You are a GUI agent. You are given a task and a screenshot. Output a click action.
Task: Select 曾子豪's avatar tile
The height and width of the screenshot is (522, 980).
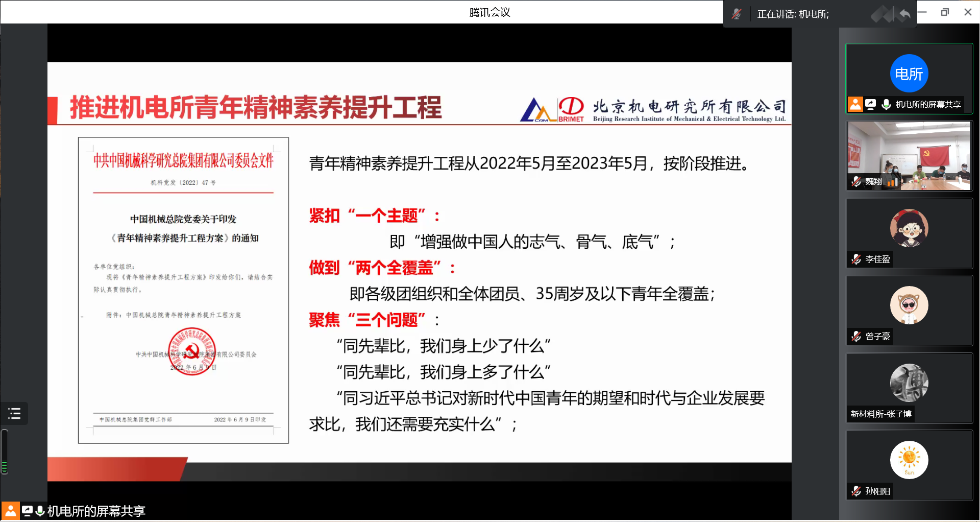[x=909, y=305]
